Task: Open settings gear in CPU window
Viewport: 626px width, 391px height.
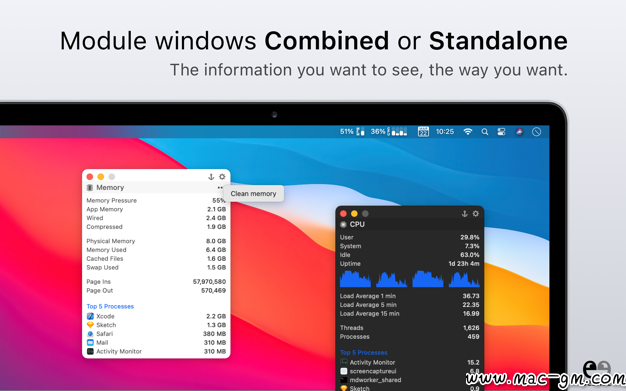Action: click(x=475, y=214)
